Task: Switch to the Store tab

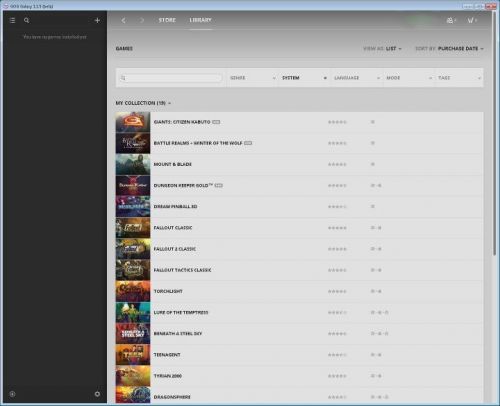Action: click(167, 20)
